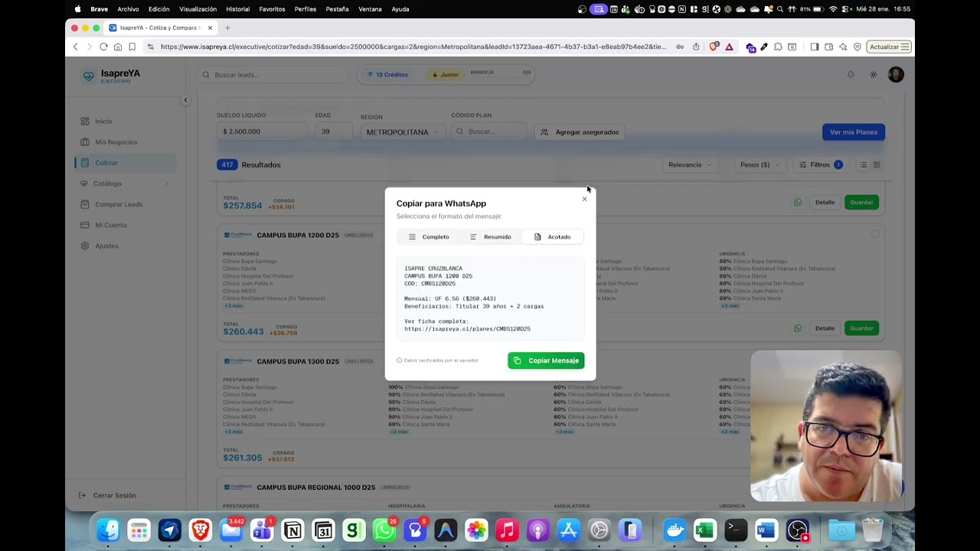
Task: Click Detalle beside the $257.854 total
Action: tap(825, 202)
